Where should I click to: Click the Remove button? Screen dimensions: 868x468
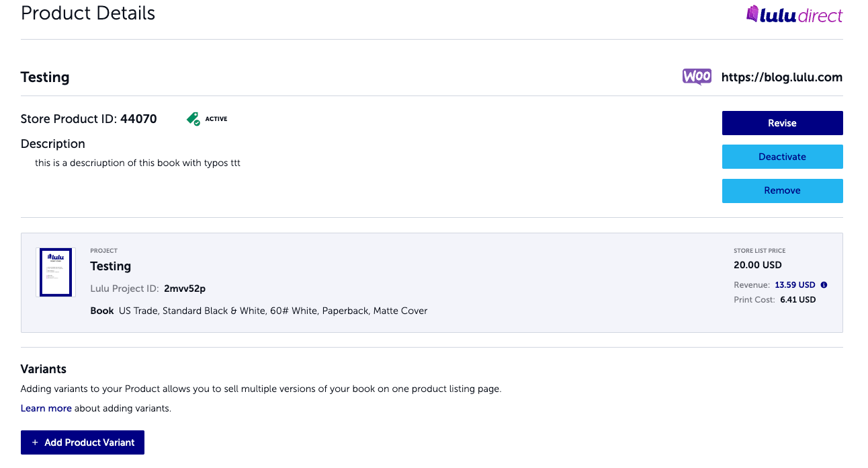coord(782,190)
